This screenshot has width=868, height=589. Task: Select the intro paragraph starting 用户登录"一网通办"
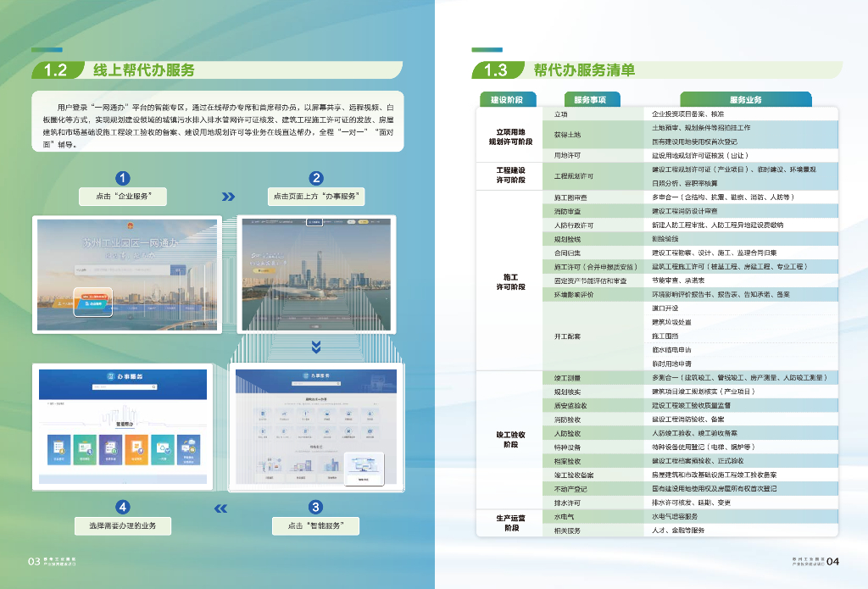218,125
